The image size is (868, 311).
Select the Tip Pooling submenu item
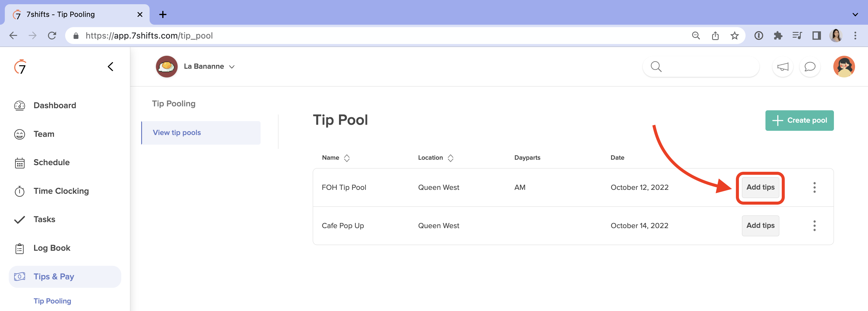click(52, 300)
